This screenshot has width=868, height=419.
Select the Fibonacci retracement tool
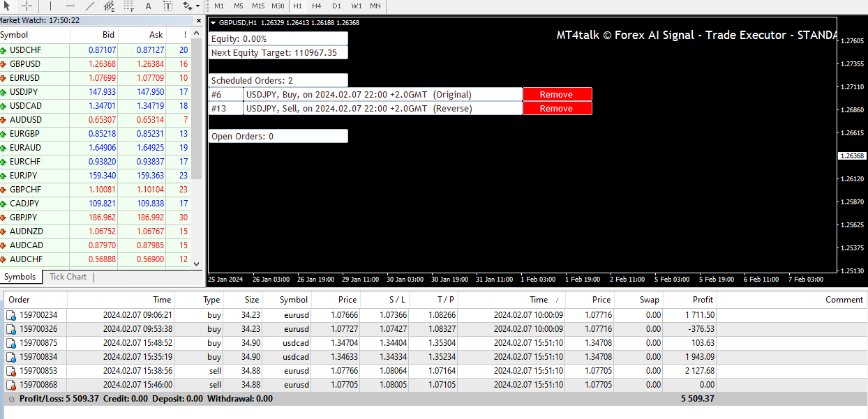pyautogui.click(x=129, y=6)
